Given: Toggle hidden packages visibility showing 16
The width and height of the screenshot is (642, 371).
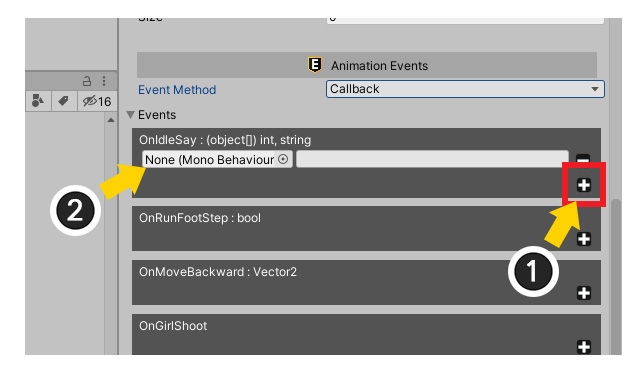Looking at the screenshot, I should click(97, 101).
